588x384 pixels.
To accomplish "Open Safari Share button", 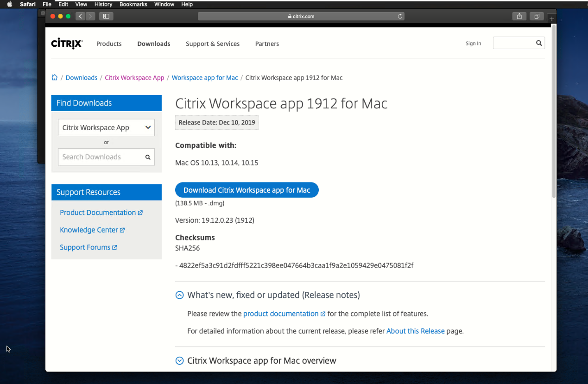I will coord(519,16).
